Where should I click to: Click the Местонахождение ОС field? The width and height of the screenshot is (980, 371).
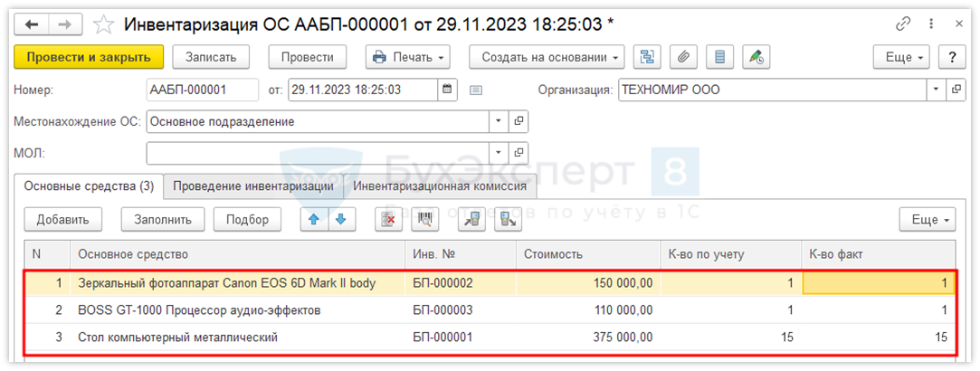(x=318, y=122)
